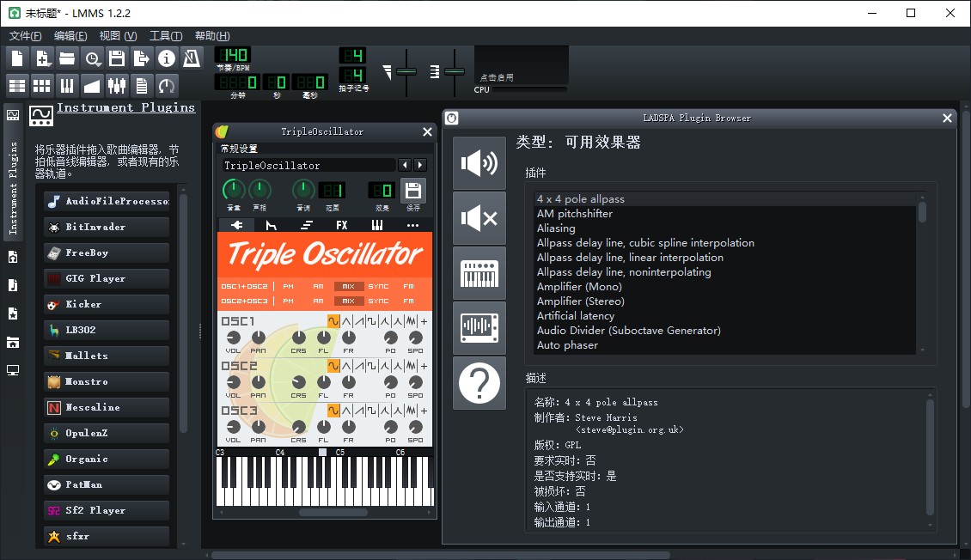The height and width of the screenshot is (560, 971).
Task: Set OSC2+OSC3 modulation to PM
Action: click(288, 301)
